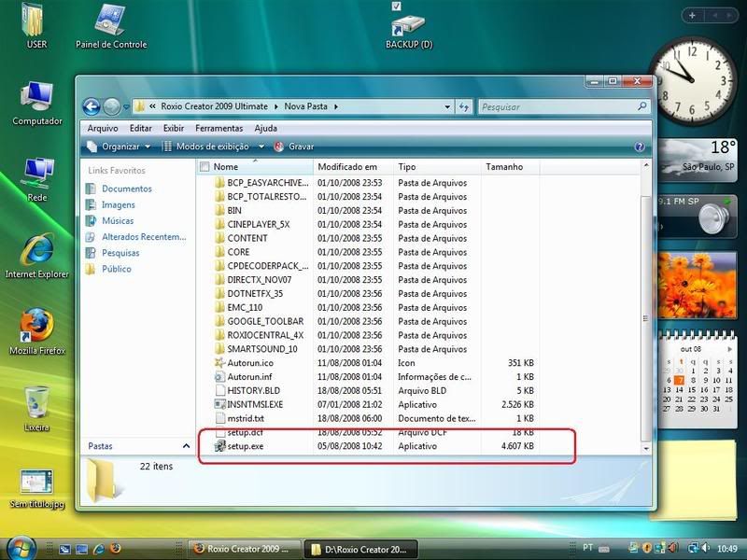
Task: Sort by the Tipo column
Action: (438, 167)
